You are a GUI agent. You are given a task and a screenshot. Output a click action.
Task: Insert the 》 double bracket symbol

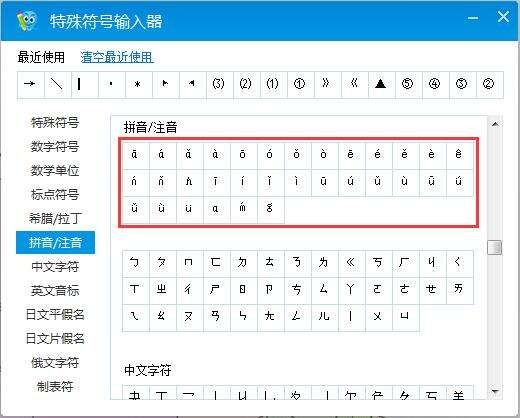[x=327, y=84]
